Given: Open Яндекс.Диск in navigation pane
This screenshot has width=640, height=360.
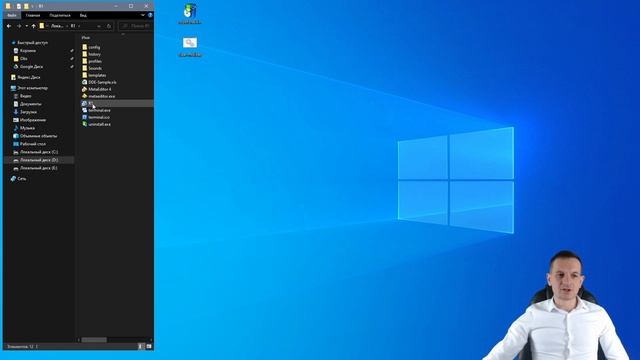Looking at the screenshot, I should pyautogui.click(x=29, y=77).
